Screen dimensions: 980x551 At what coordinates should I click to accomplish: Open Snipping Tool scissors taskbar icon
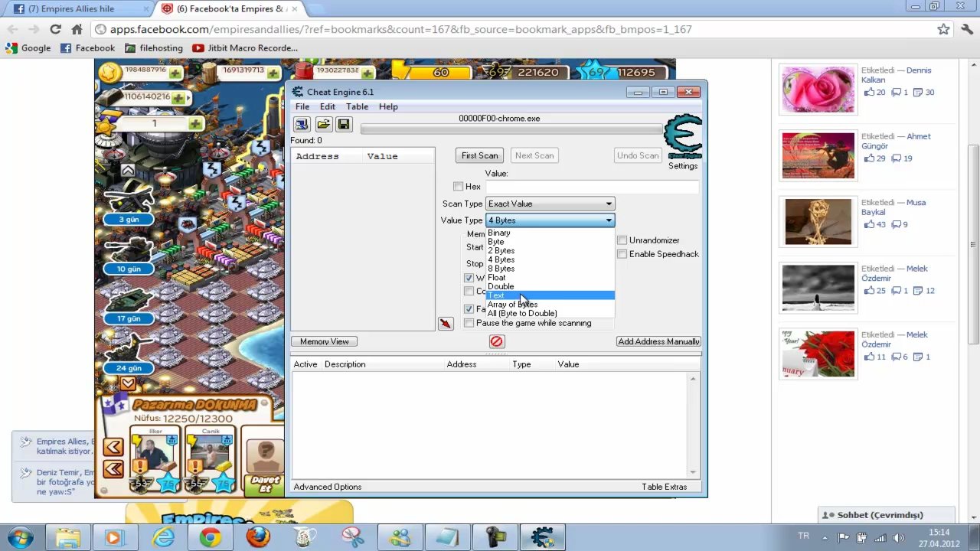click(x=353, y=537)
